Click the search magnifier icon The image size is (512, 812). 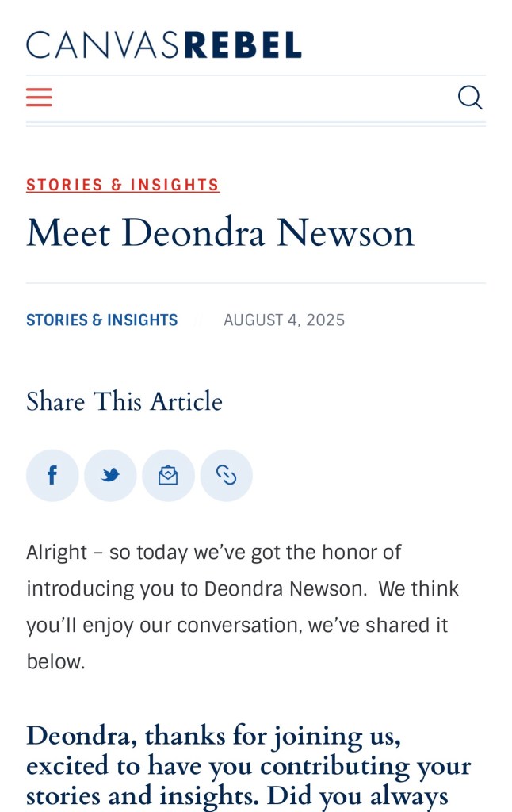pos(470,98)
